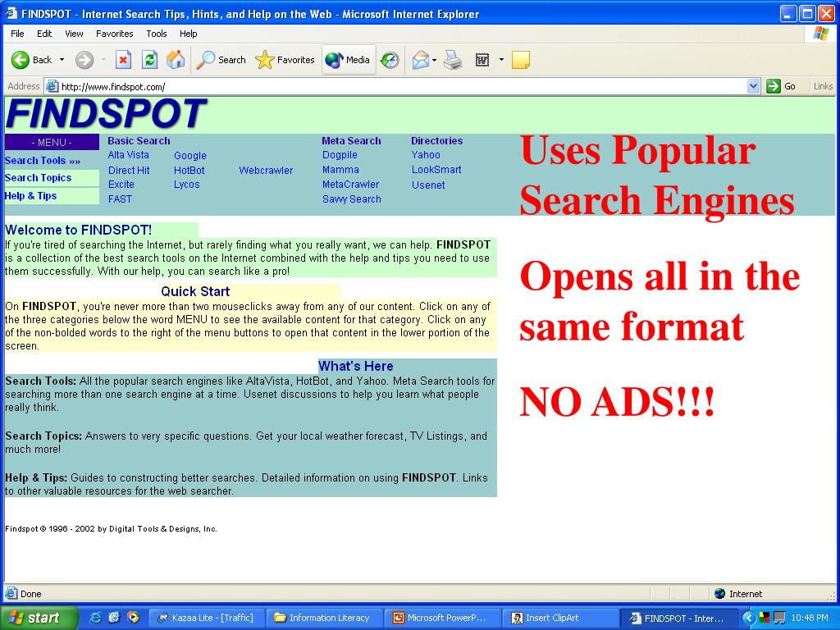Open the Usenet link
The width and height of the screenshot is (840, 630).
coord(428,185)
